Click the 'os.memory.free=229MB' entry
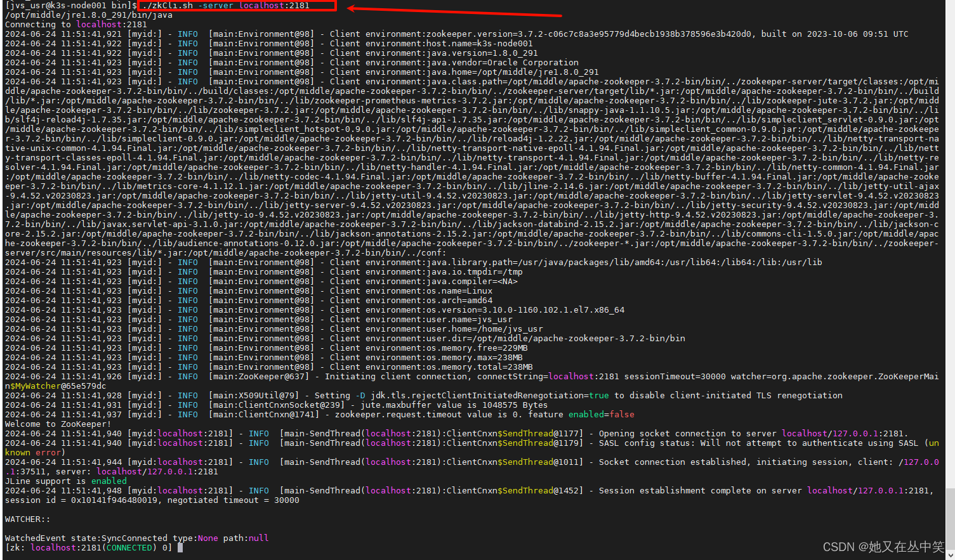 tap(477, 348)
